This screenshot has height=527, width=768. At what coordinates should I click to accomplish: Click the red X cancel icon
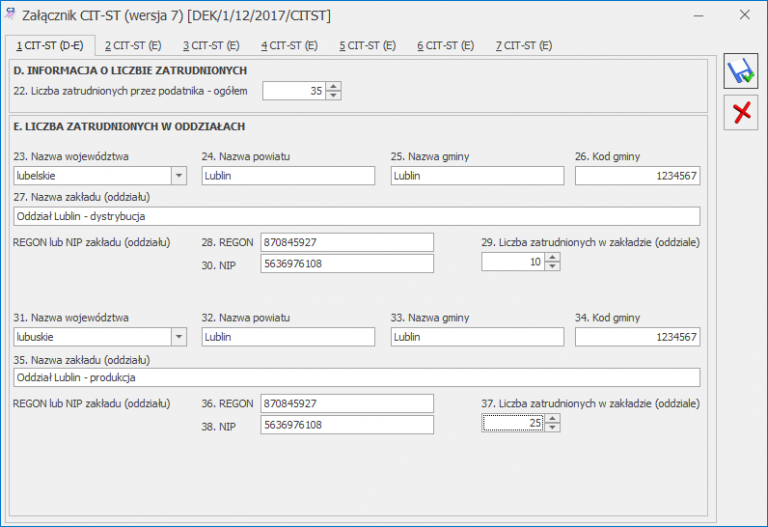pyautogui.click(x=741, y=112)
